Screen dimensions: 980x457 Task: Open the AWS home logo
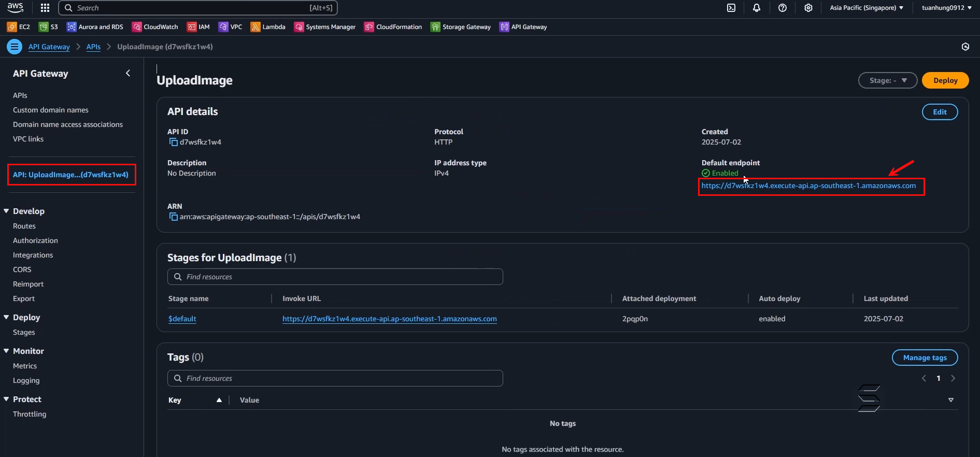(x=16, y=8)
